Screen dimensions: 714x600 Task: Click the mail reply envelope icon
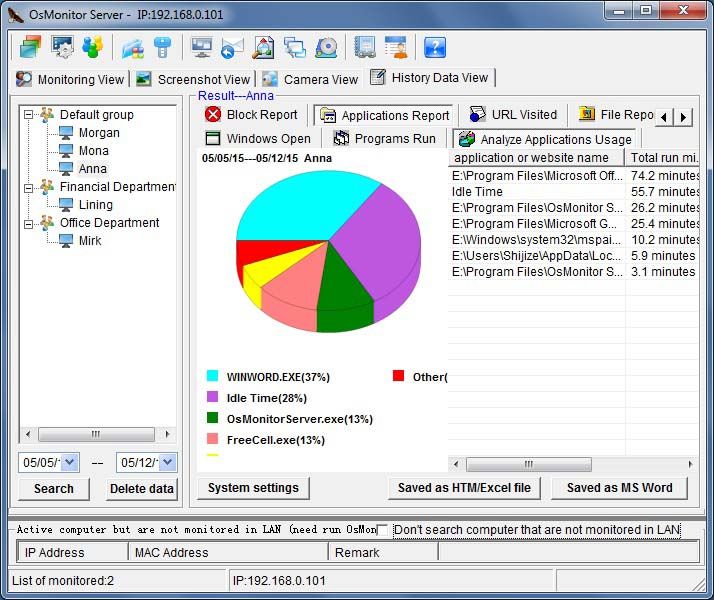point(232,48)
